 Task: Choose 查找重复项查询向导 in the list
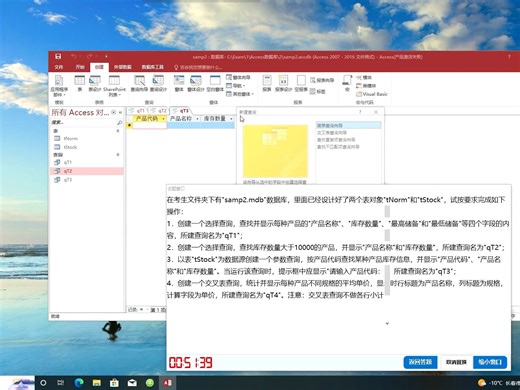336,140
